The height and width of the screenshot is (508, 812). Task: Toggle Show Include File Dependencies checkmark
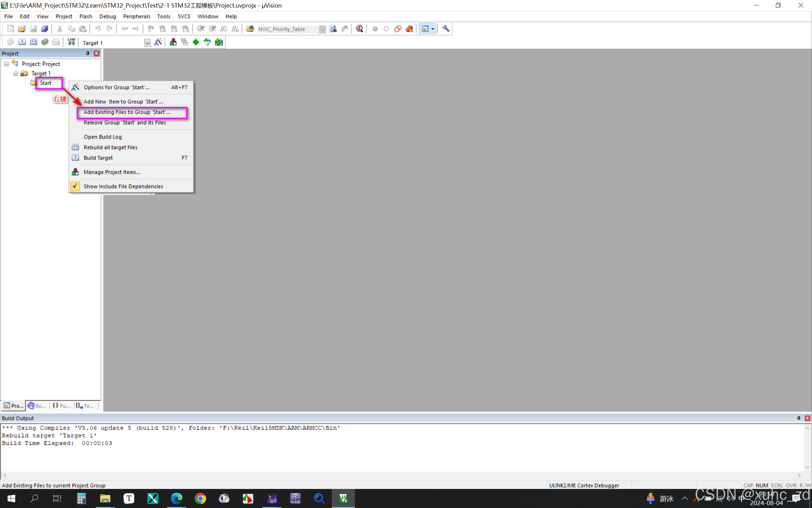75,186
